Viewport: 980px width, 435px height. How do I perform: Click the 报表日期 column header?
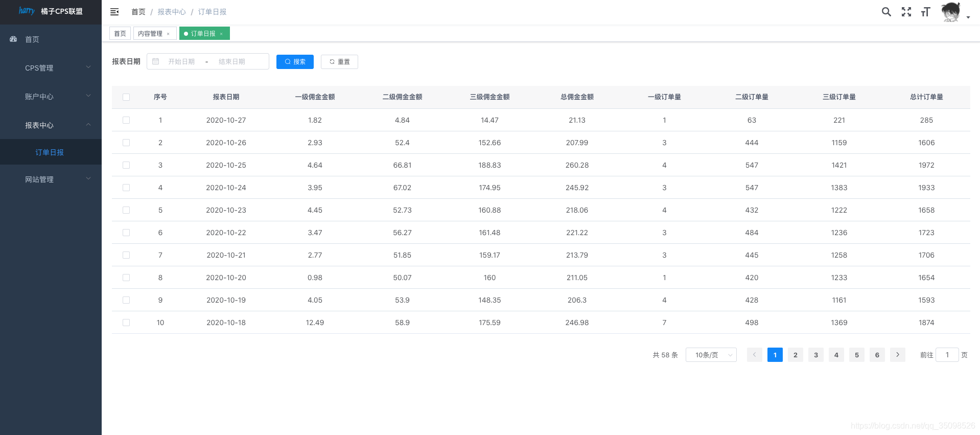226,97
